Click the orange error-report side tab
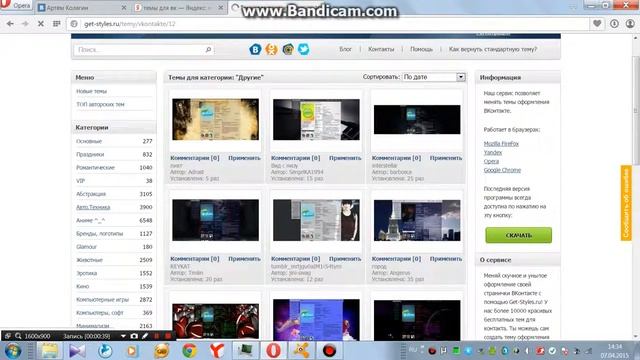This screenshot has width=640, height=360. pos(626,203)
